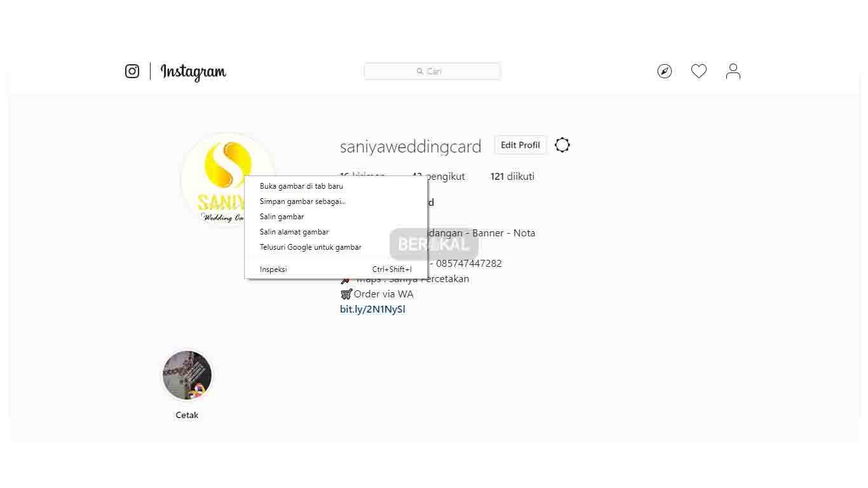Click the magnifier icon in search box
This screenshot has height=488, width=868.
pyautogui.click(x=420, y=71)
